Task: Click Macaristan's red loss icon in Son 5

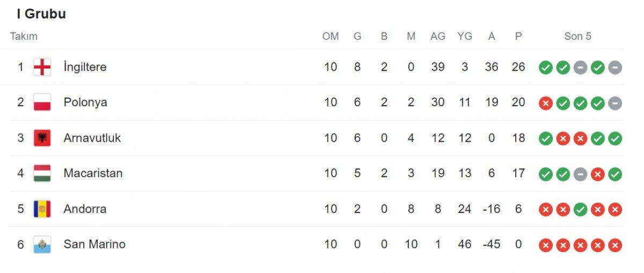Action: (598, 174)
